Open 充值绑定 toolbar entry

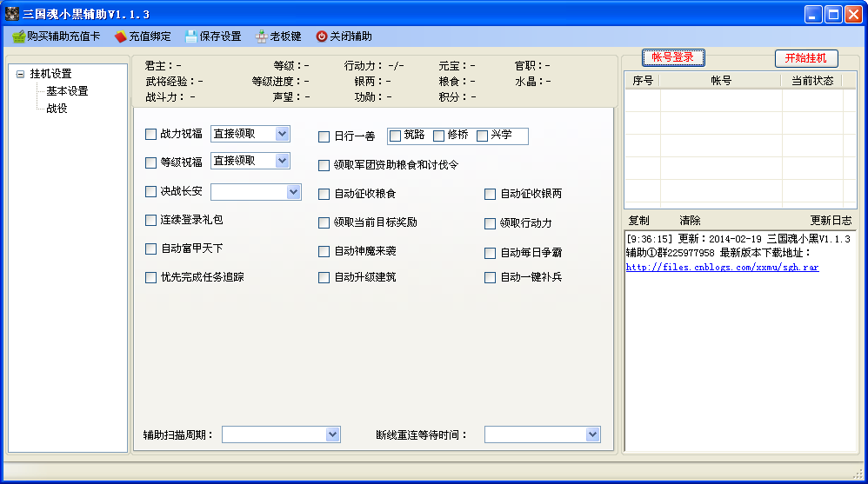point(144,36)
